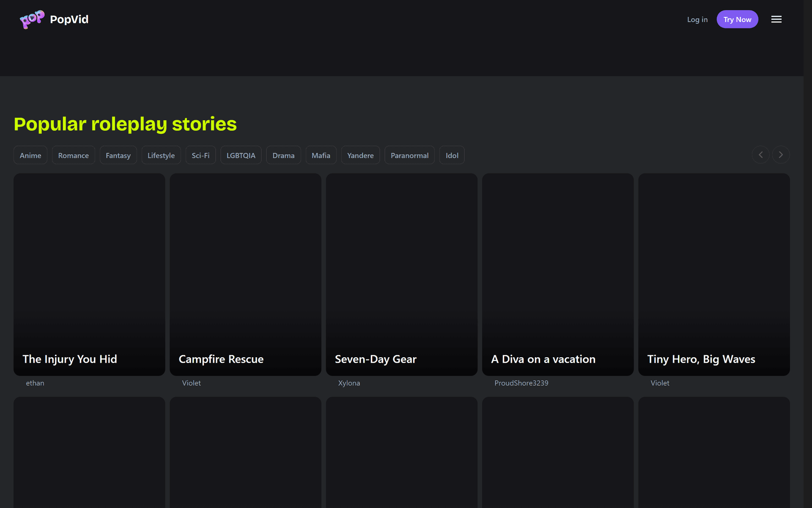Open Tiny Hero, Big Waves card
812x508 pixels.
[x=714, y=274]
